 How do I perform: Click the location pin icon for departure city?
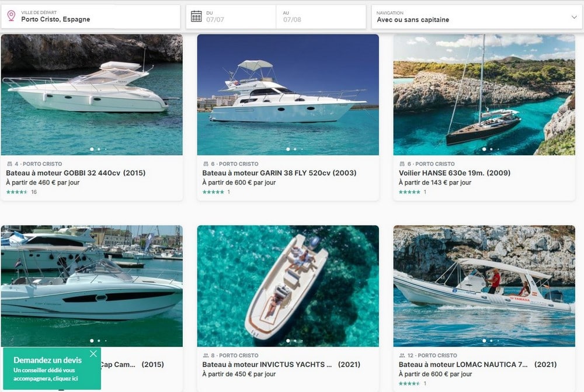point(12,16)
